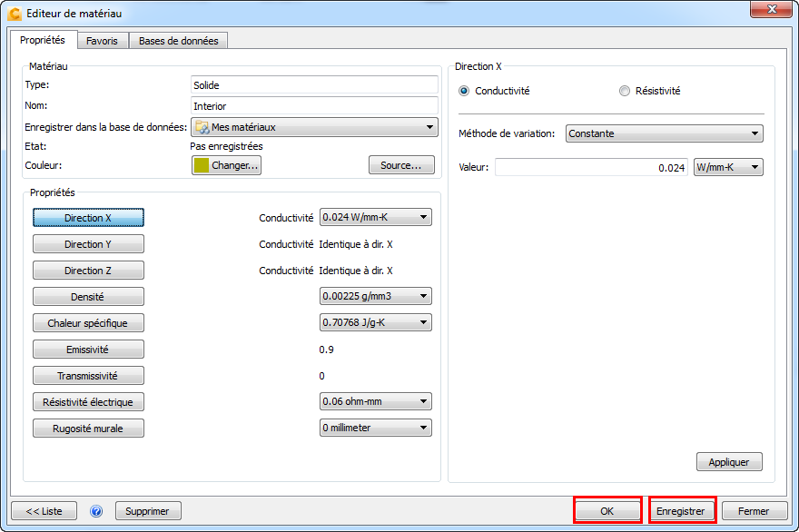Switch to the Favoris tab
799x532 pixels.
(102, 41)
